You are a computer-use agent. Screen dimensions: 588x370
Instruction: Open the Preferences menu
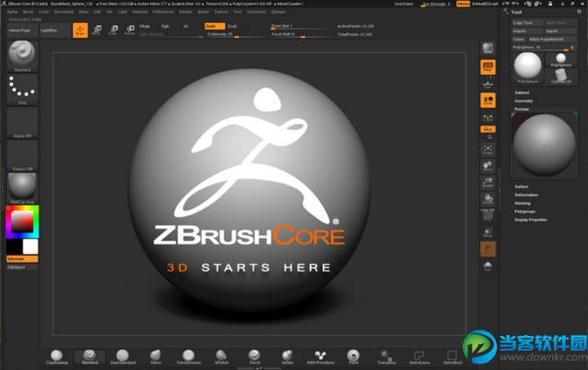[163, 12]
